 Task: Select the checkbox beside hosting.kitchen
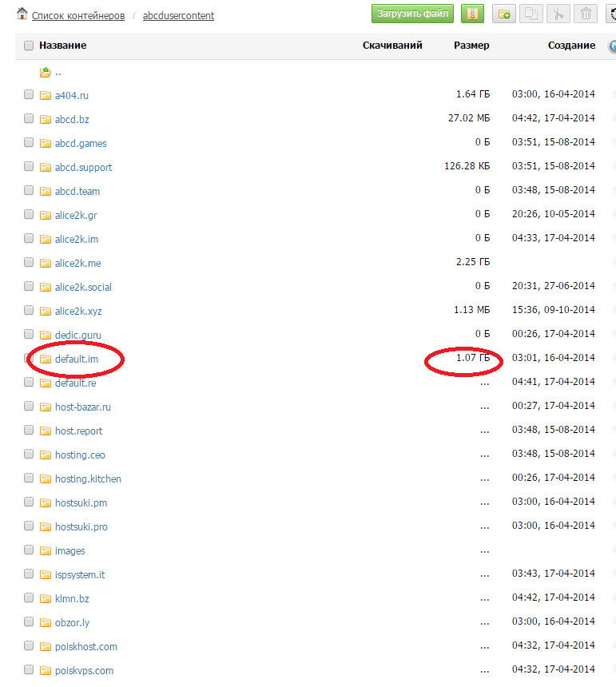29,479
